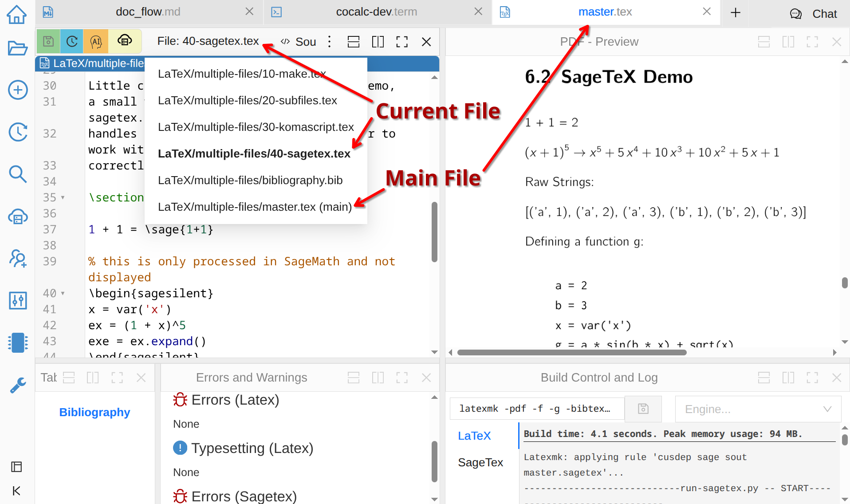Click source line 37 with \sage{1+1}
850x504 pixels.
pyautogui.click(x=151, y=229)
